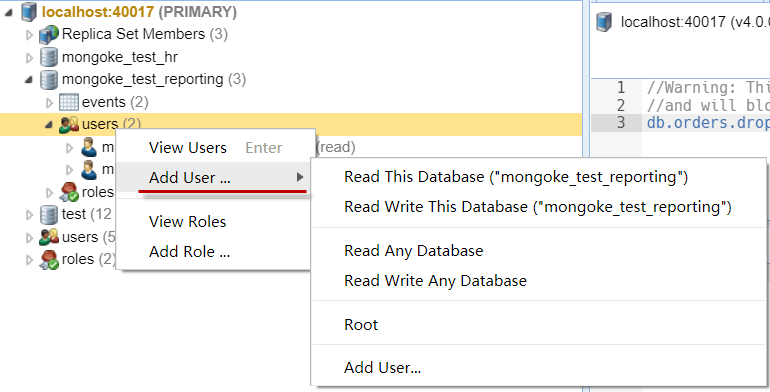
Task: Expand the user node beside (read)
Action: click(70, 147)
